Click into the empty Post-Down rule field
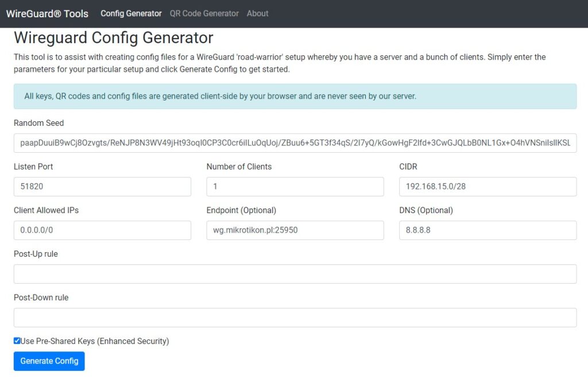 coord(295,318)
